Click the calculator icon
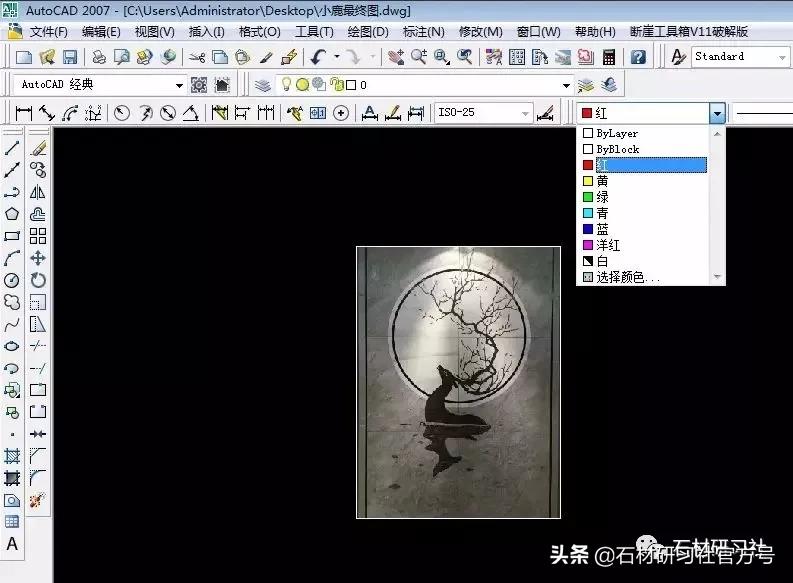793x583 pixels. 609,57
